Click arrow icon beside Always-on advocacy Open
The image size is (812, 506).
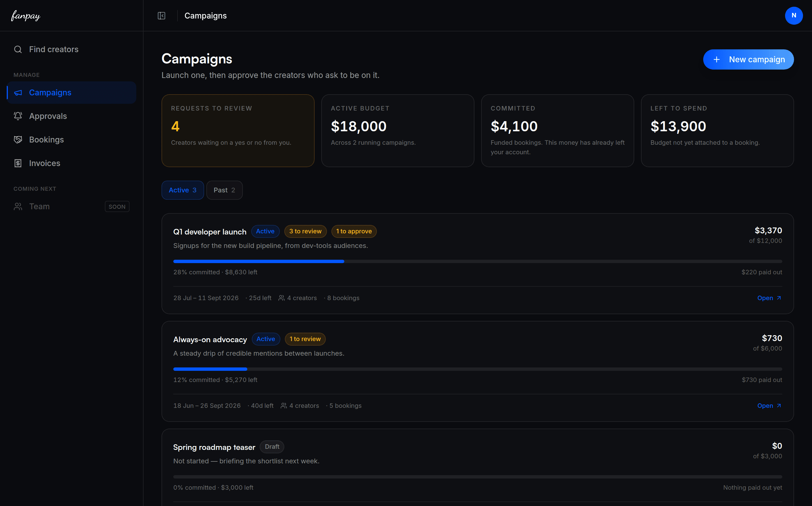pyautogui.click(x=779, y=406)
